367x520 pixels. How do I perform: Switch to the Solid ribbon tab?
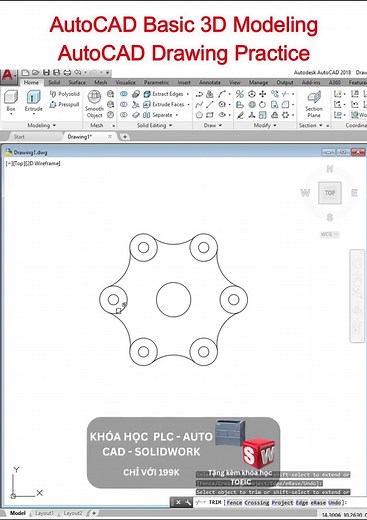(54, 82)
